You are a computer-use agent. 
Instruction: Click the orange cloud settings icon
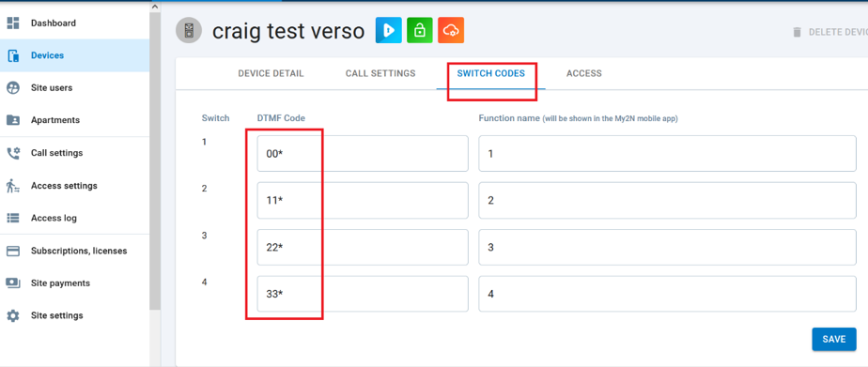click(x=451, y=30)
